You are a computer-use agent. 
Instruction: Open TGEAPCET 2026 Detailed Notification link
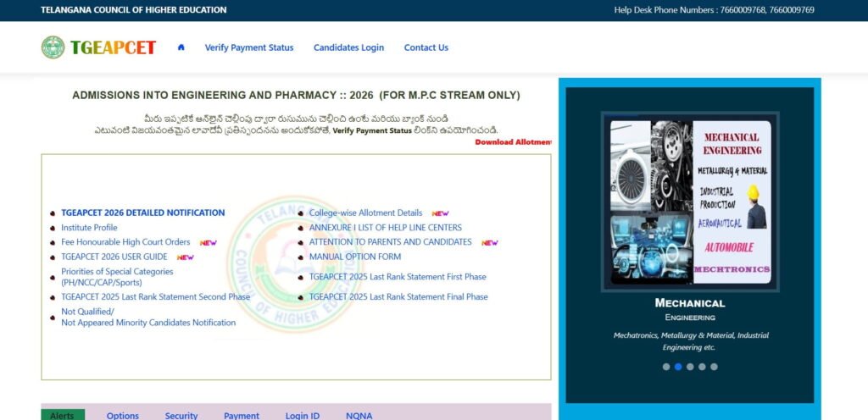[x=142, y=213]
